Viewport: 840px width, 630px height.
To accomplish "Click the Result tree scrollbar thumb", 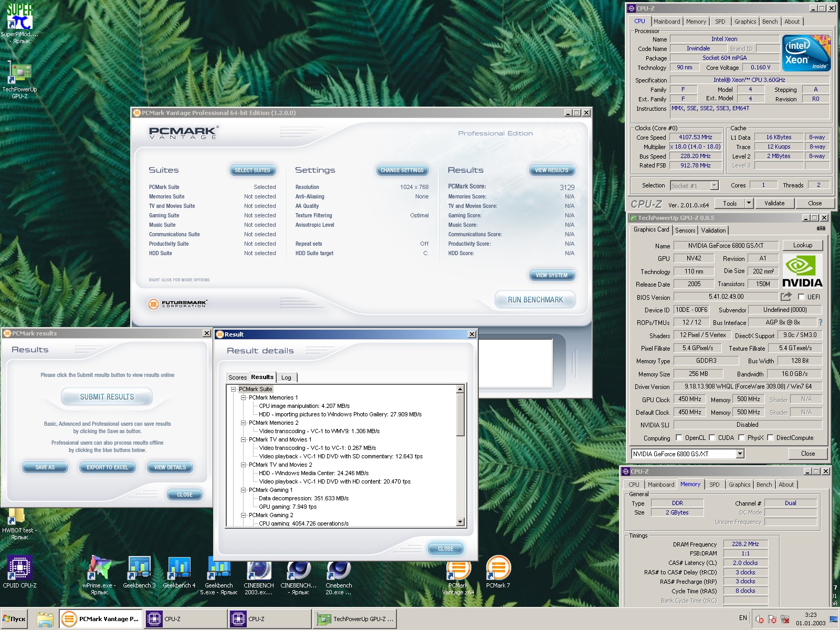I will pyautogui.click(x=460, y=415).
